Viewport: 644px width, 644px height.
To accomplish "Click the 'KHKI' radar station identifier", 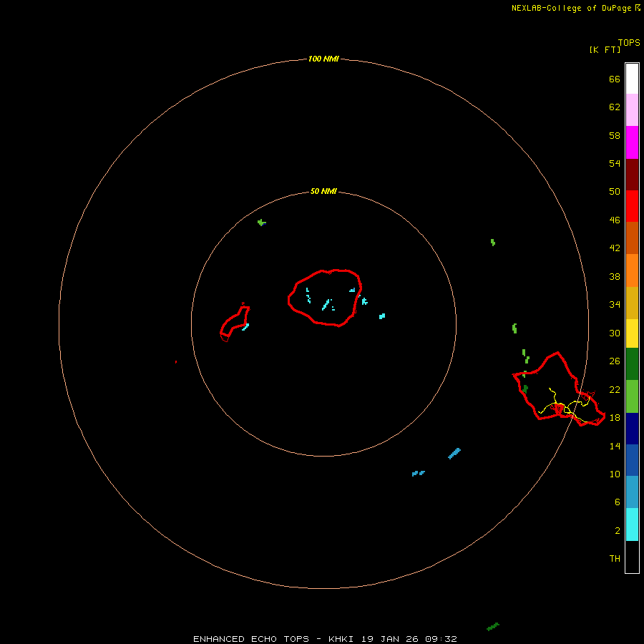I will [341, 639].
